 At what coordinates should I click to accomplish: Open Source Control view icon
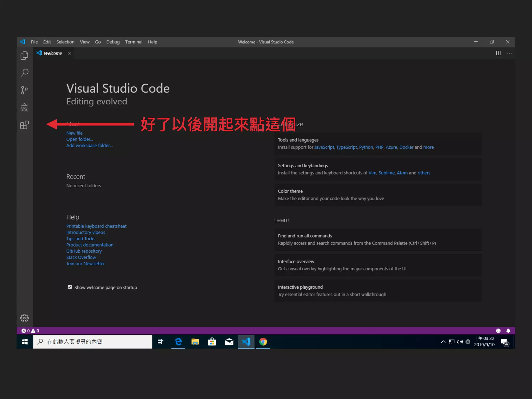(24, 90)
